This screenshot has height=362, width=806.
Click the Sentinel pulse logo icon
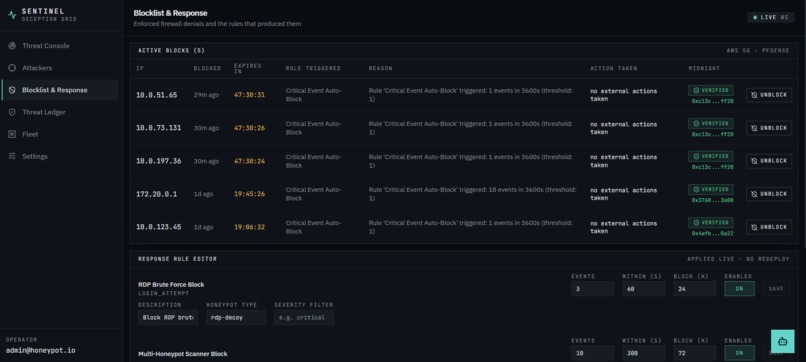point(12,15)
